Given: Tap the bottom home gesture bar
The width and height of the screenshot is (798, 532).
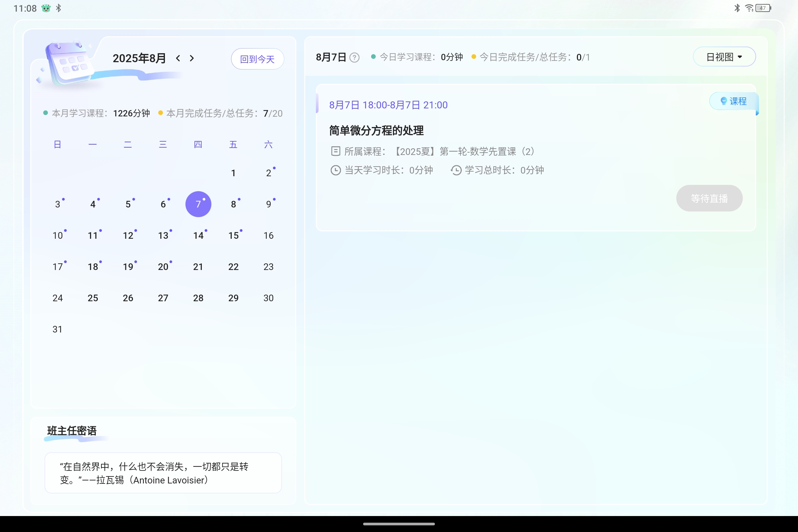Looking at the screenshot, I should (x=399, y=524).
